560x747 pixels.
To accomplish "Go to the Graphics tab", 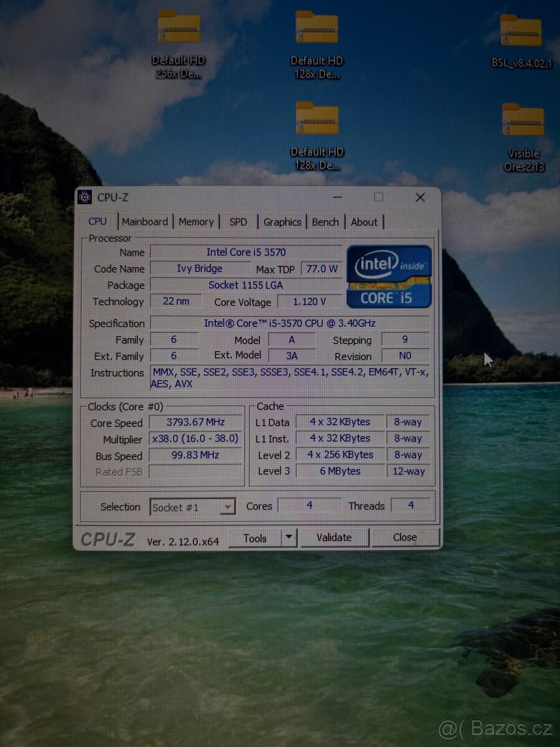I will pos(282,222).
